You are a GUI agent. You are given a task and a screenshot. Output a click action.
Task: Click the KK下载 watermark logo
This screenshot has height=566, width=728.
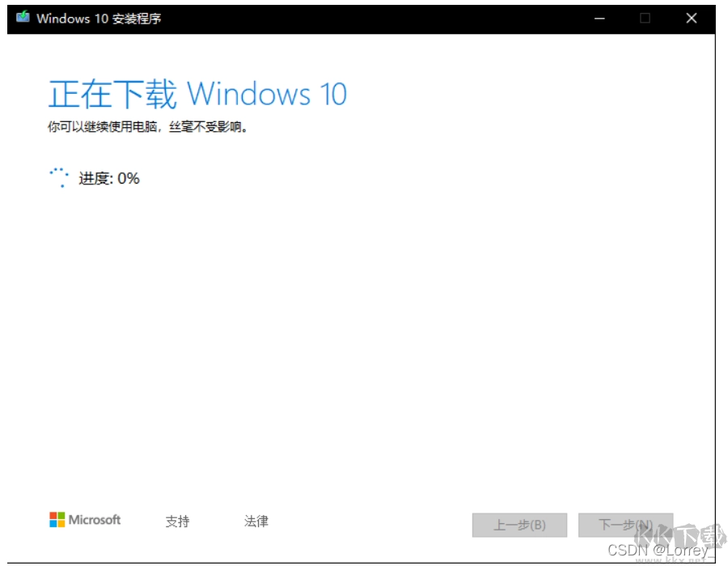(680, 536)
